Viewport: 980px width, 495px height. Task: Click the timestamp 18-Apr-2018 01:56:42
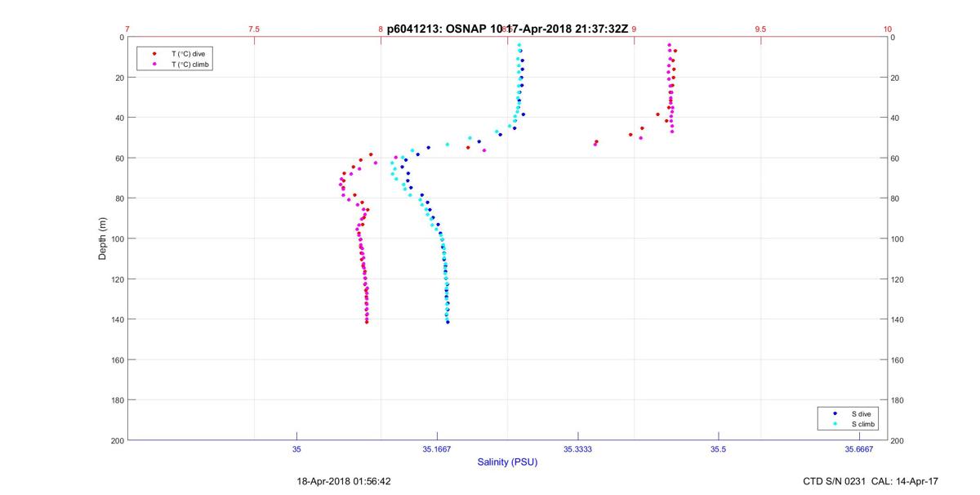pos(344,482)
